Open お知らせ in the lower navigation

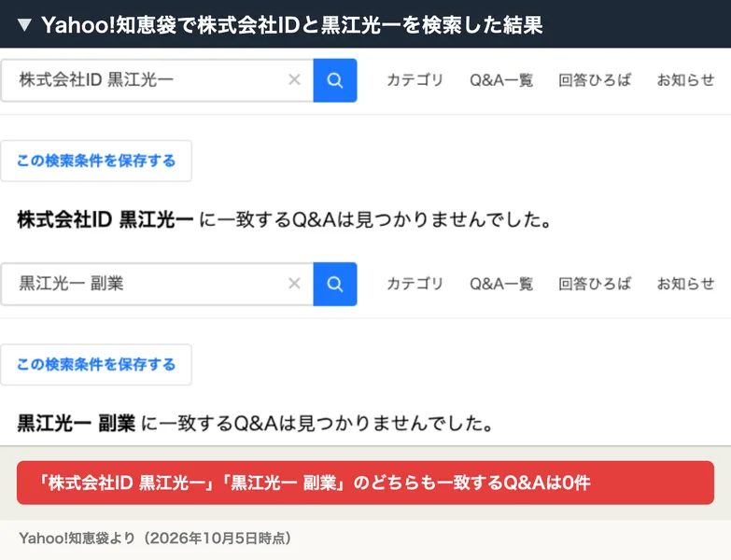click(x=685, y=284)
